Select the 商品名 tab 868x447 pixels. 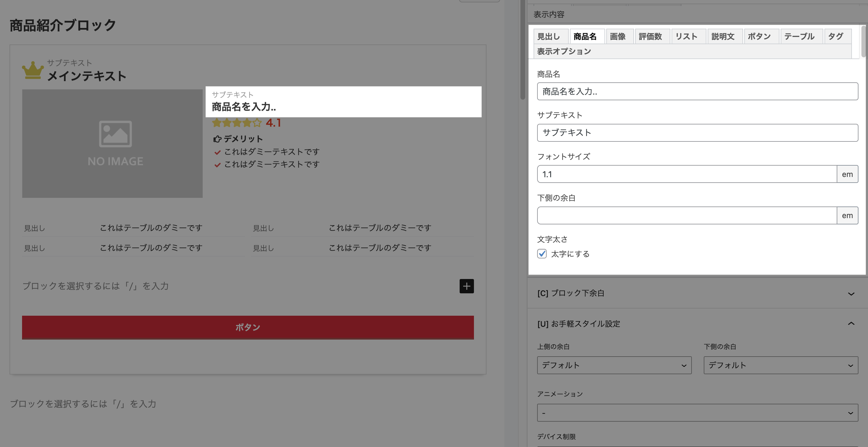(587, 36)
